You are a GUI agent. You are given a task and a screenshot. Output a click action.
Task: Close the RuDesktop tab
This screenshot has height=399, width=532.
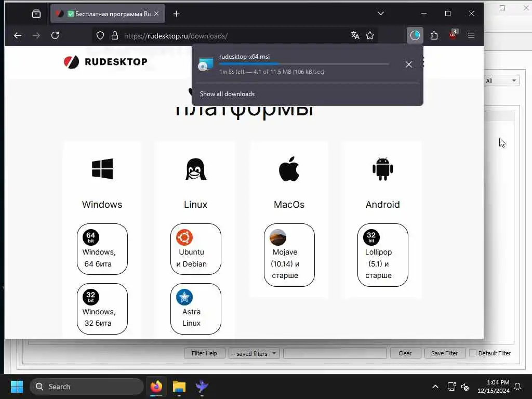pyautogui.click(x=156, y=14)
